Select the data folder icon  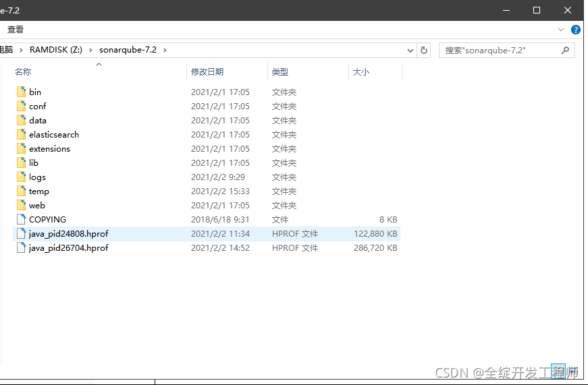coord(22,120)
